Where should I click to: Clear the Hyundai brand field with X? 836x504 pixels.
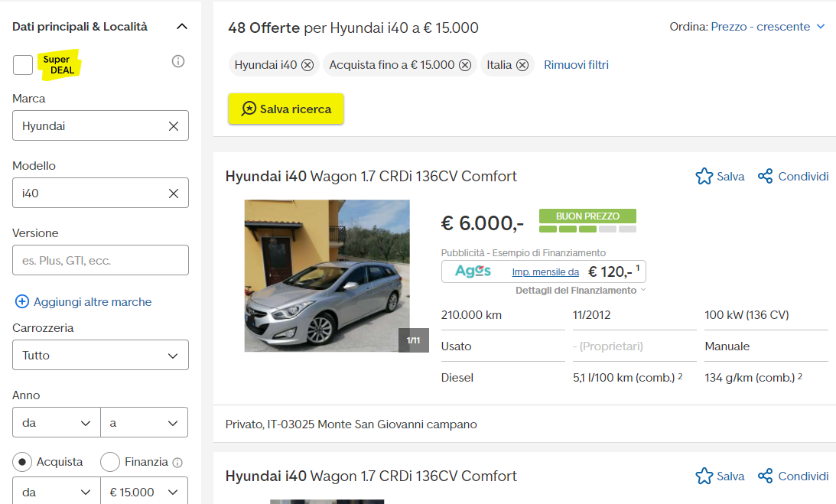(174, 126)
